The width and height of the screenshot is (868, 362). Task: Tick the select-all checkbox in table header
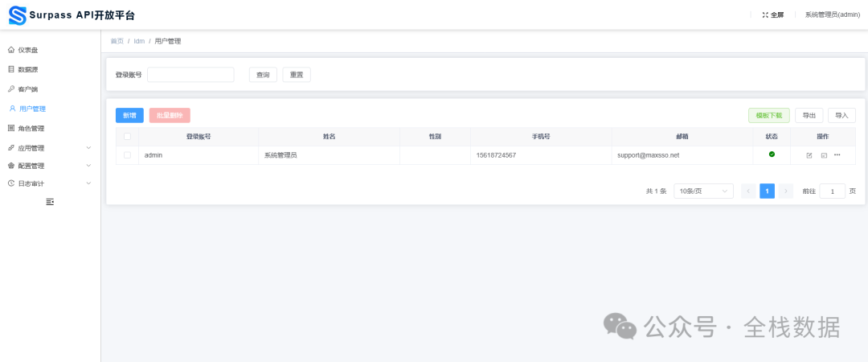[x=127, y=137]
